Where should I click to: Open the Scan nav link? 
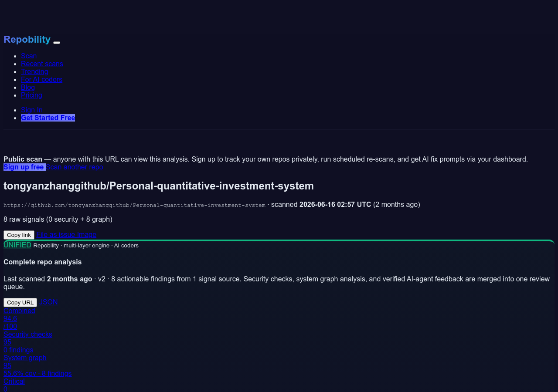[29, 56]
